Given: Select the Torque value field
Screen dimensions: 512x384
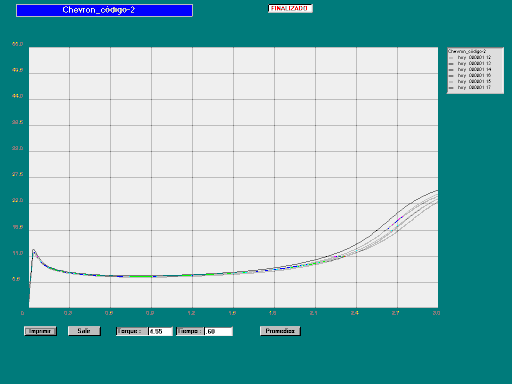Looking at the screenshot, I should 160,331.
